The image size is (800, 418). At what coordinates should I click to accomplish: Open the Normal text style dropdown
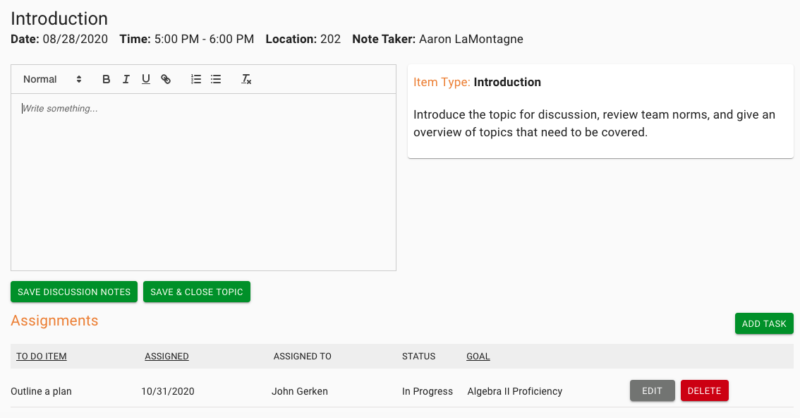(x=52, y=79)
